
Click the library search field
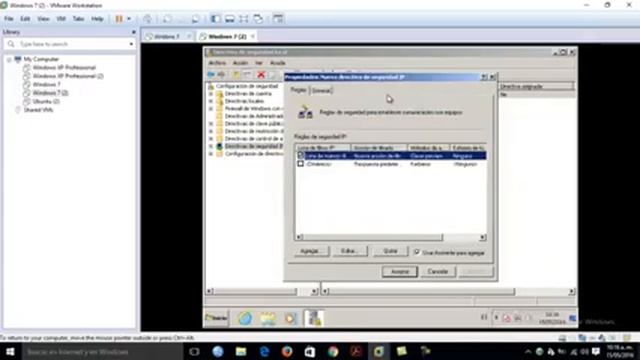(x=69, y=44)
